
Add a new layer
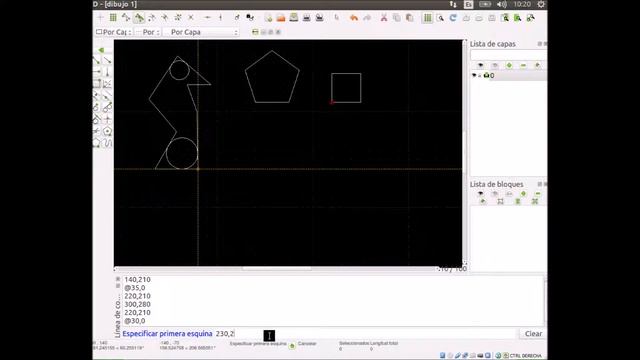click(x=509, y=65)
